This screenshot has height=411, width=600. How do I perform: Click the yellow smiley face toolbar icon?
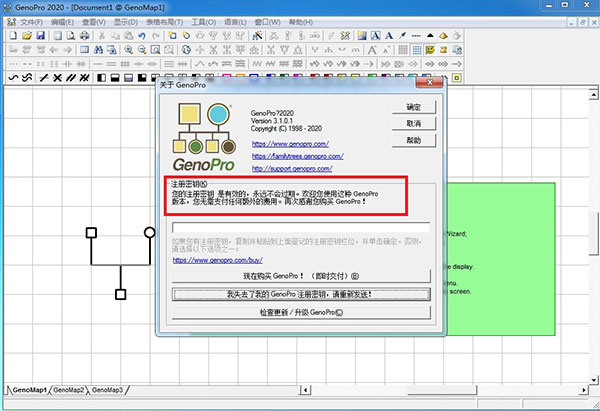pos(430,50)
